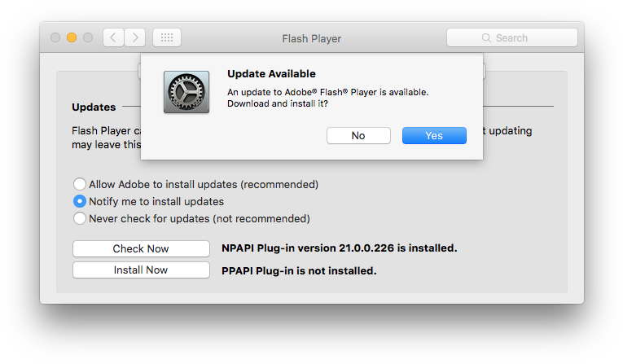Minimize the window with the yellow button
Image resolution: width=623 pixels, height=364 pixels.
(72, 37)
